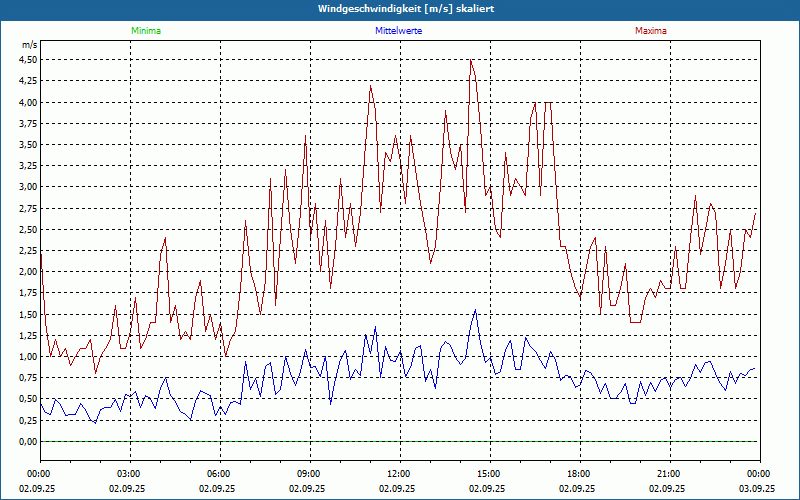The height and width of the screenshot is (500, 800).
Task: Select the 12:00 time axis label
Action: point(399,474)
